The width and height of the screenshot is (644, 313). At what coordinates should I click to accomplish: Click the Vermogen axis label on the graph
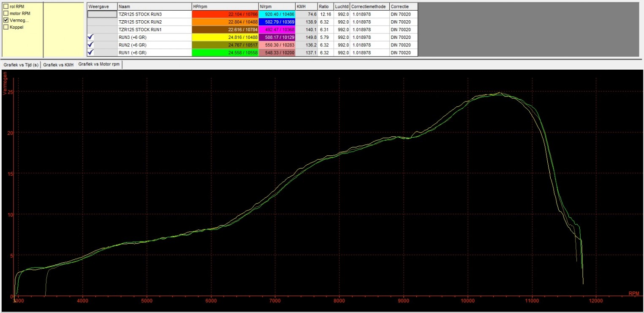click(5, 83)
